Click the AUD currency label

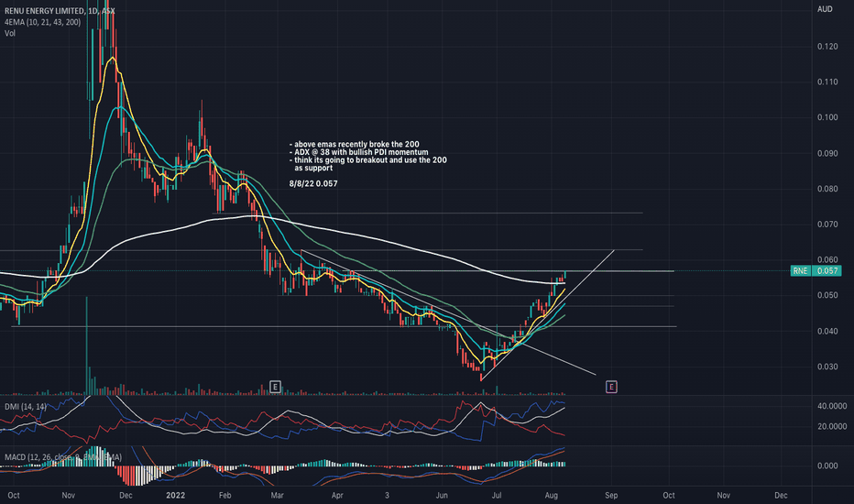(825, 9)
